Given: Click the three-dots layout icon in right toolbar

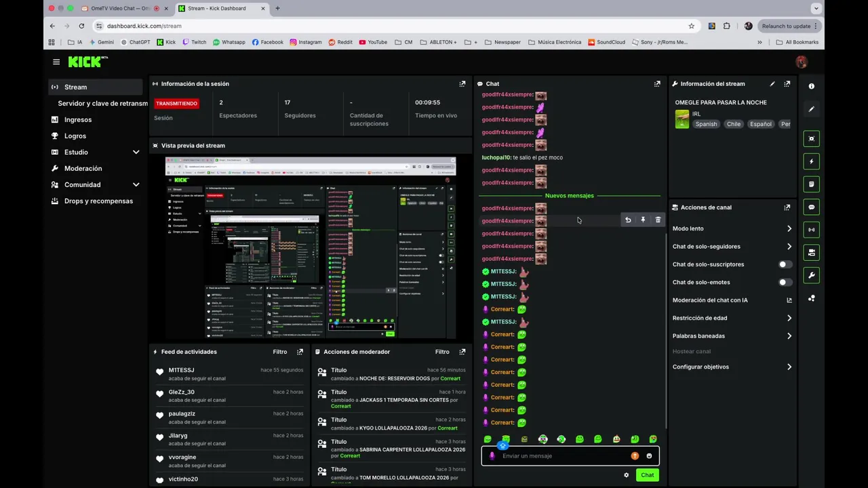Looking at the screenshot, I should coord(812,298).
